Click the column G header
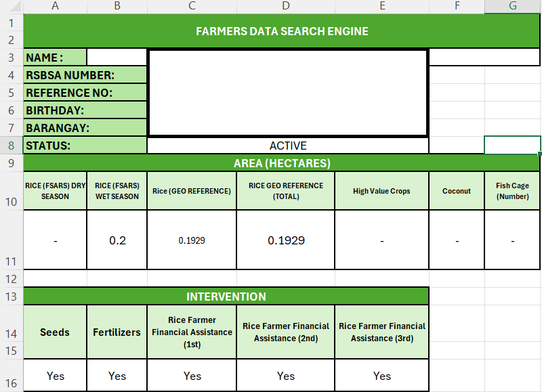542x392 pixels. 513,6
